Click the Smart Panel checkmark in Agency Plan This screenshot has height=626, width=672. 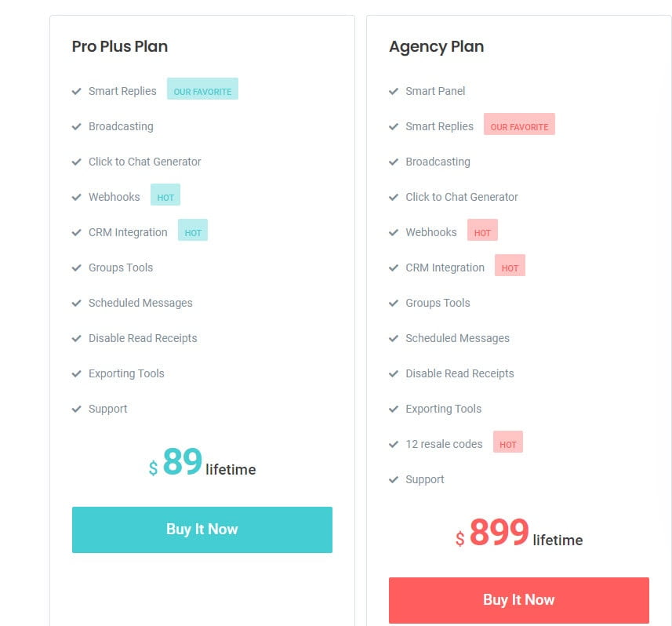click(394, 91)
